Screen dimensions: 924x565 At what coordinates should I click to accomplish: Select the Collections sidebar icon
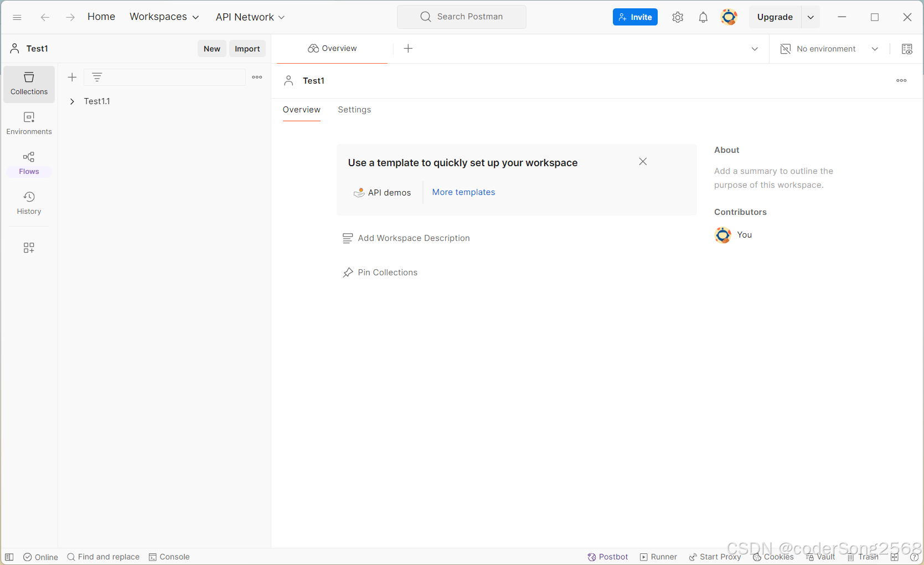tap(29, 84)
